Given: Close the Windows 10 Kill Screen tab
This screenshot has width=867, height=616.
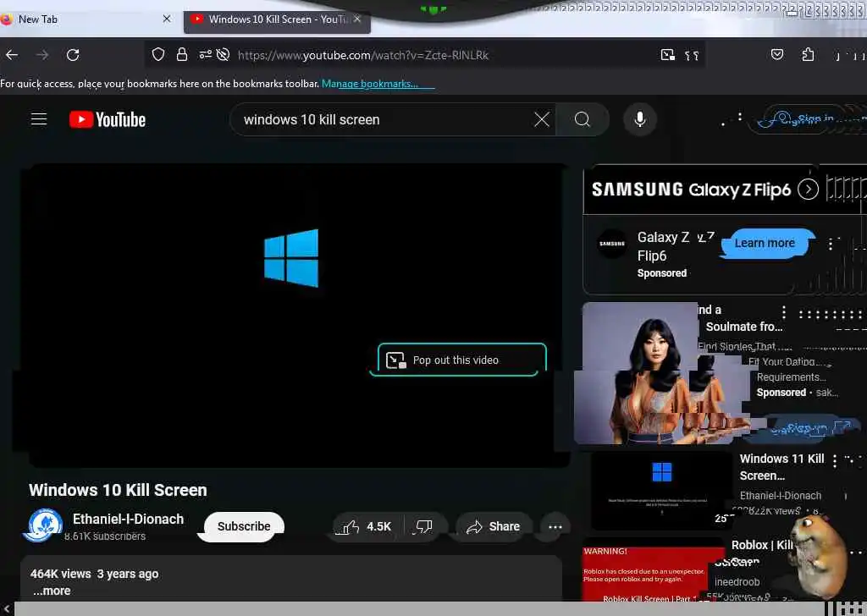Looking at the screenshot, I should point(357,19).
